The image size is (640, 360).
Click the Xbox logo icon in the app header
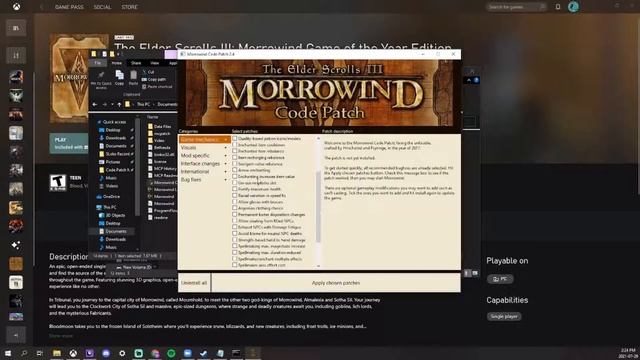tap(16, 7)
